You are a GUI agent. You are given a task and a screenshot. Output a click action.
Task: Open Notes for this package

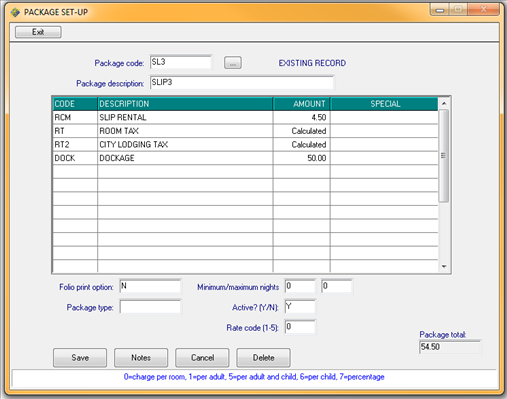pyautogui.click(x=141, y=358)
